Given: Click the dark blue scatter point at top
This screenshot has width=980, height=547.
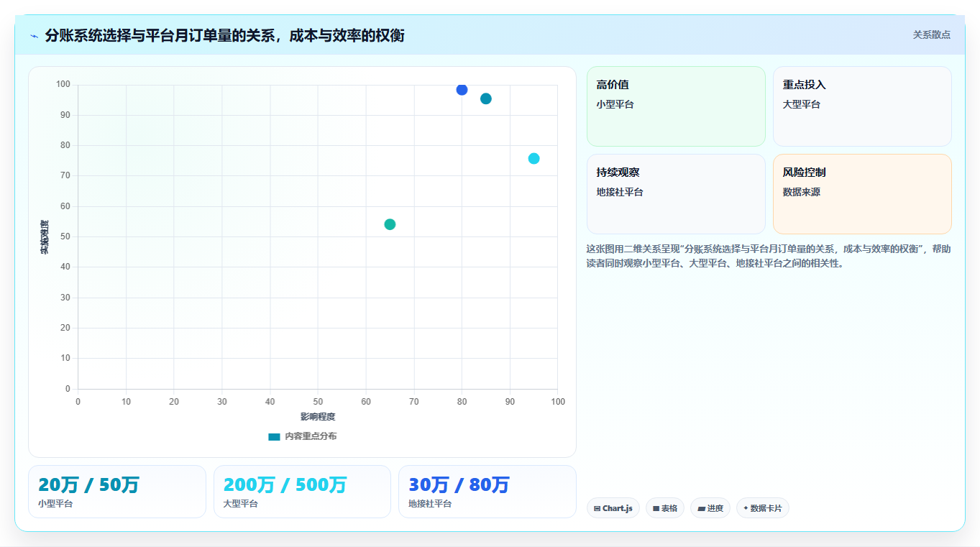Looking at the screenshot, I should click(x=462, y=90).
